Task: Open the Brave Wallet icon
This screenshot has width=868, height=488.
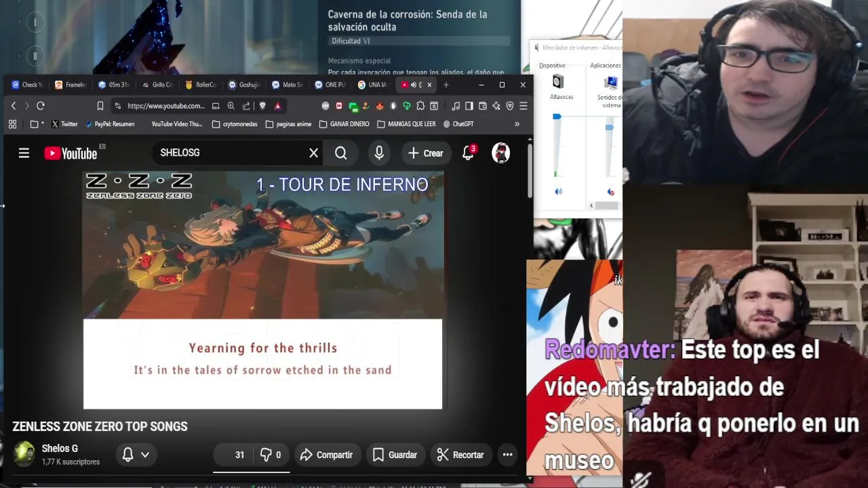Action: [483, 106]
